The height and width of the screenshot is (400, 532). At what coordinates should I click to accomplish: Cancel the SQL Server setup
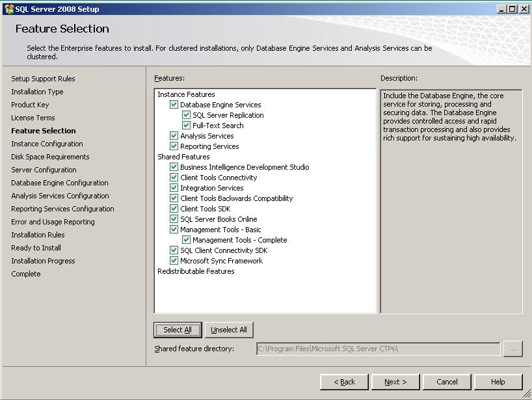[447, 382]
